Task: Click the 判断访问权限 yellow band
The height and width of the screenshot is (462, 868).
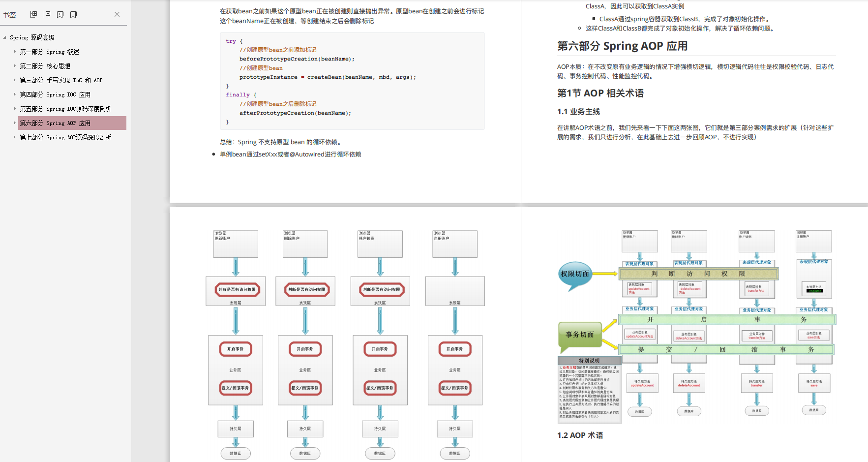Action: point(699,274)
